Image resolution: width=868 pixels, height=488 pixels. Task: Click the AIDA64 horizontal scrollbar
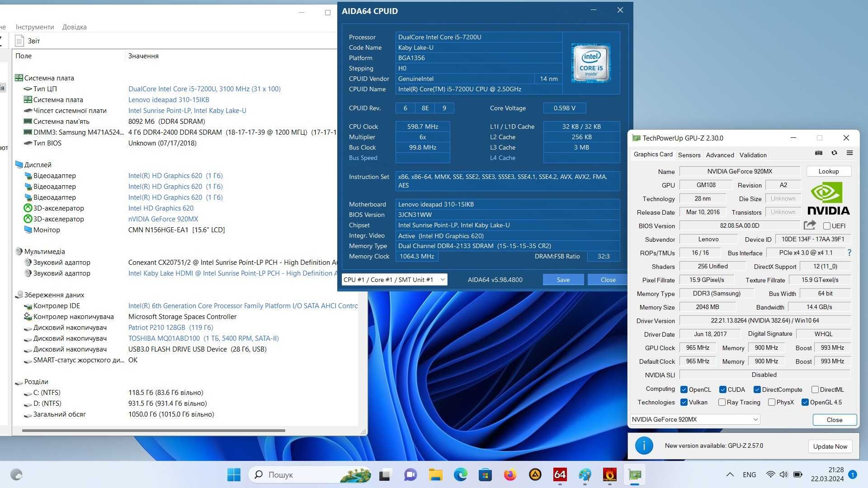point(154,431)
